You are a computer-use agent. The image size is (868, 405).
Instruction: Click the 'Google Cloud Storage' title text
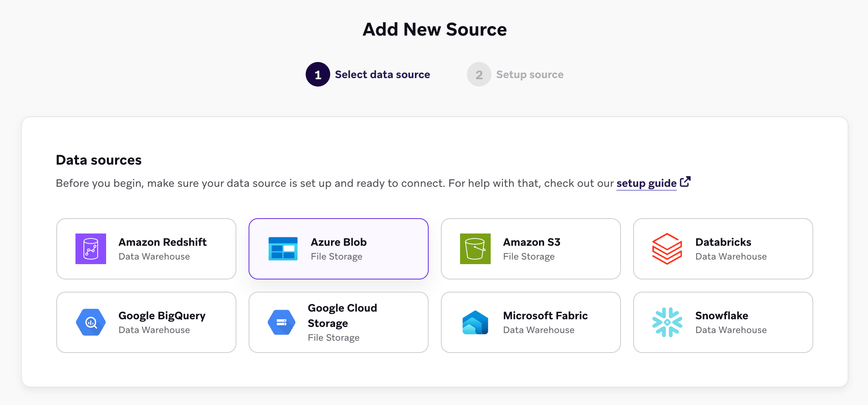coord(342,315)
